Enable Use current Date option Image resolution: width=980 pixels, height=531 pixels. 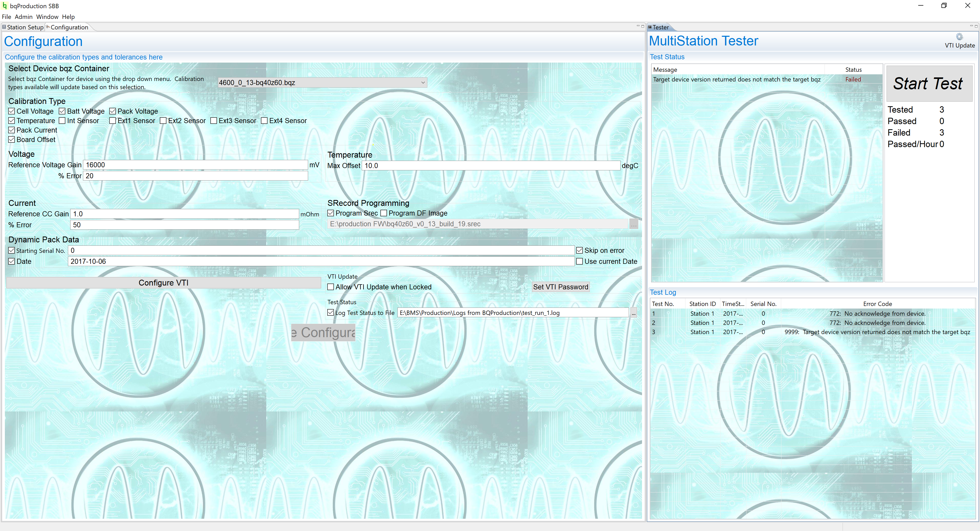[x=579, y=262]
